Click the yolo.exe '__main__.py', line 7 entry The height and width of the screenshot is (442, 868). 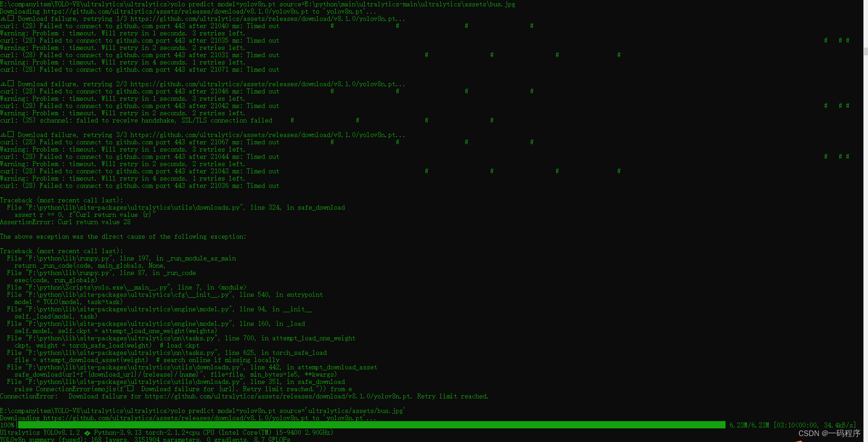(127, 287)
